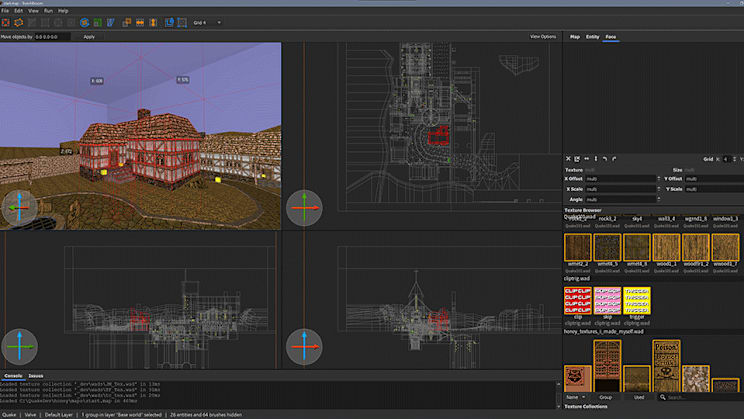Select the red clip texture

[x=577, y=300]
